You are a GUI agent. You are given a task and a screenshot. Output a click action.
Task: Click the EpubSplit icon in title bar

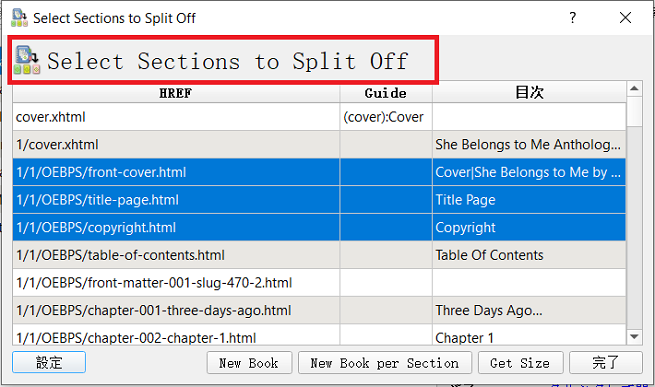pos(19,18)
